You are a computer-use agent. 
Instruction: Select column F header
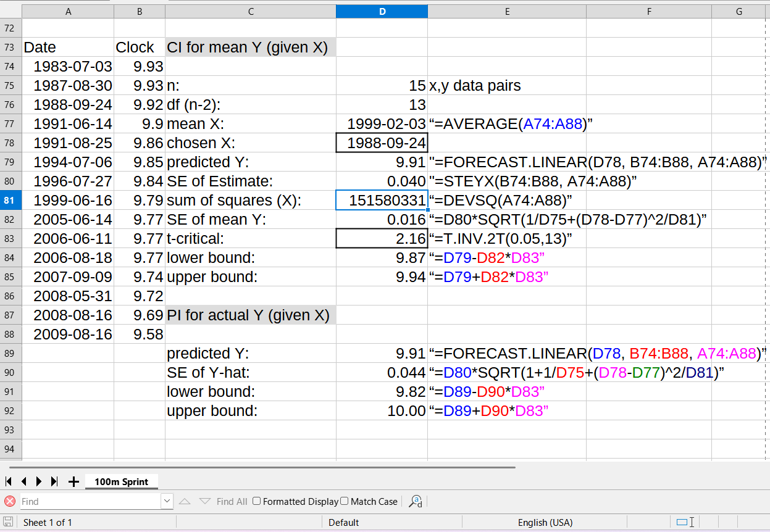(649, 11)
